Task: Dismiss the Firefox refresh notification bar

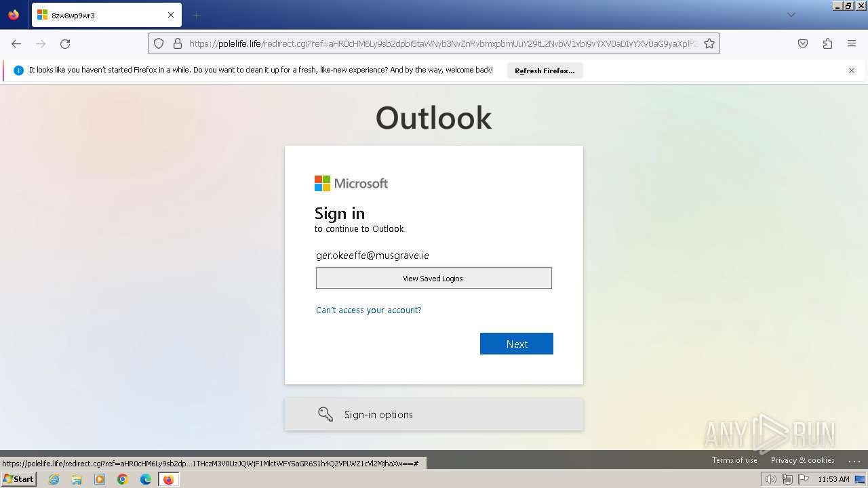Action: click(852, 70)
